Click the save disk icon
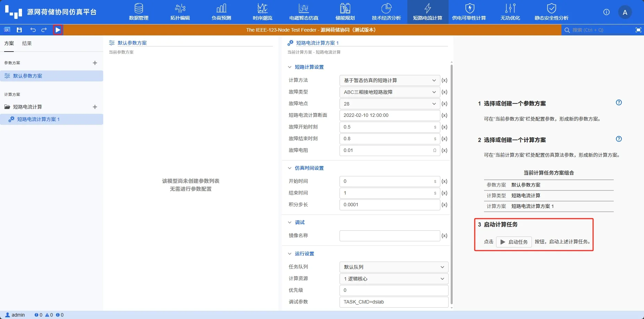 19,30
